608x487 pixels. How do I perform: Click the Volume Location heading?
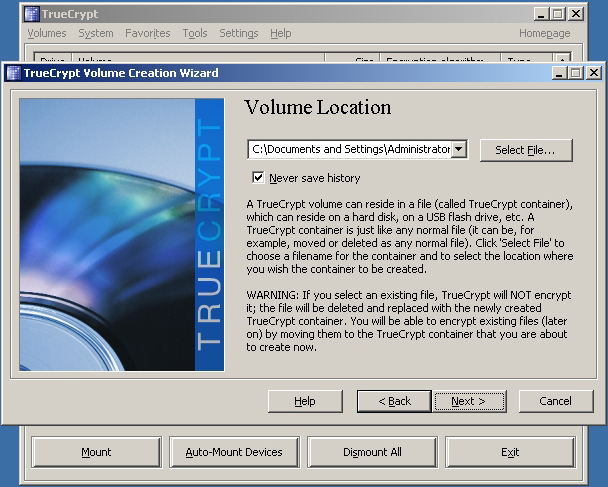pos(318,107)
